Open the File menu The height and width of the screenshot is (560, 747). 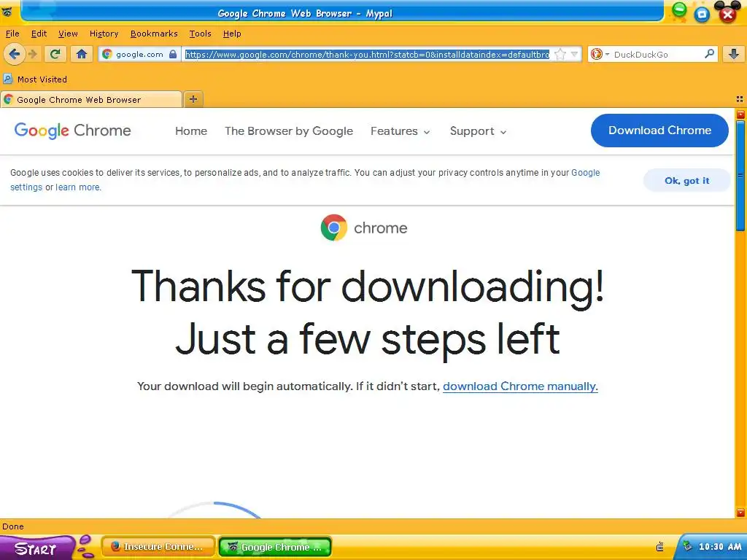[x=12, y=34]
